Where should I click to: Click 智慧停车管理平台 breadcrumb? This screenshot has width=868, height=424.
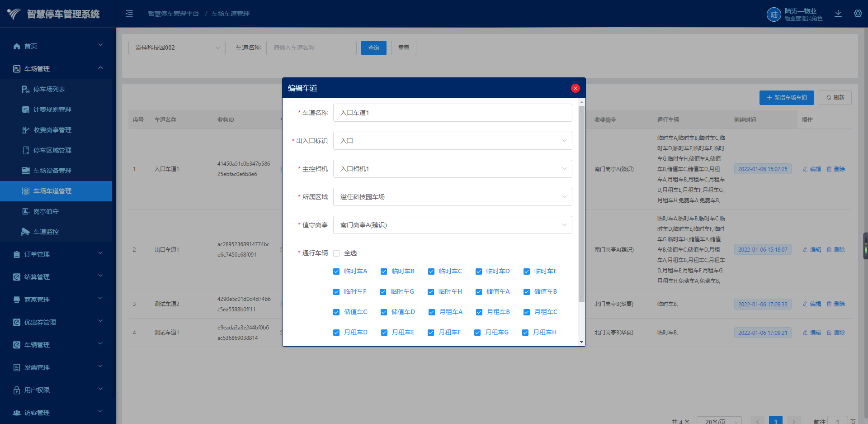pyautogui.click(x=174, y=14)
